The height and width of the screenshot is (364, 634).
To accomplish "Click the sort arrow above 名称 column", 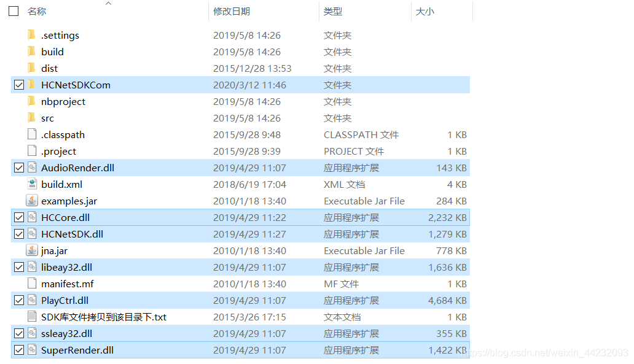I will pos(108,3).
